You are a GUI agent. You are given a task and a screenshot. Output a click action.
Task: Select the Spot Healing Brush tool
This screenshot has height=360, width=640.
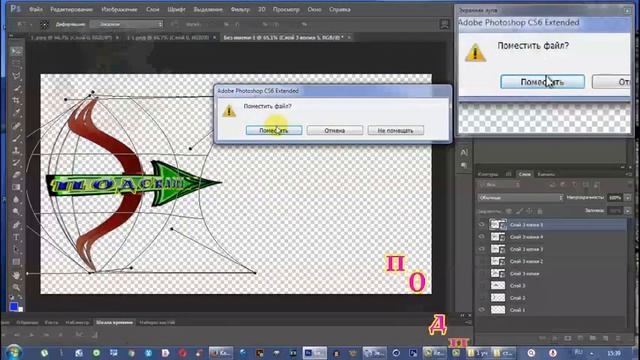[x=16, y=126]
